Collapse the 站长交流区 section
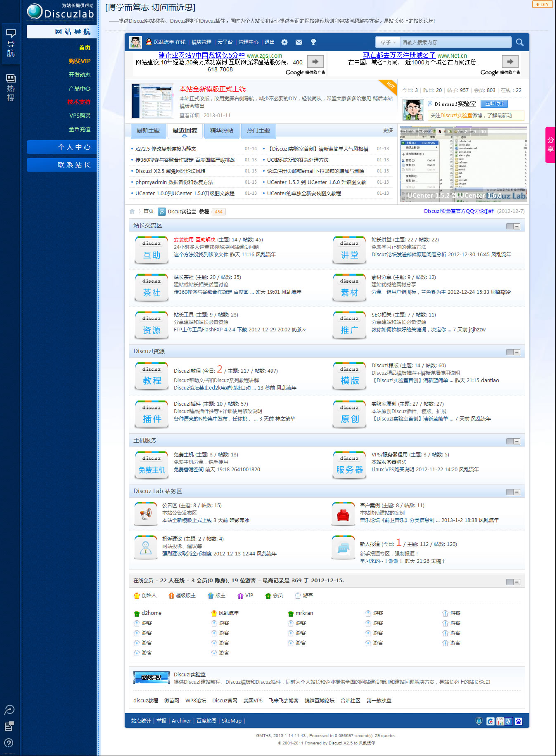This screenshot has height=756, width=557. point(513,226)
